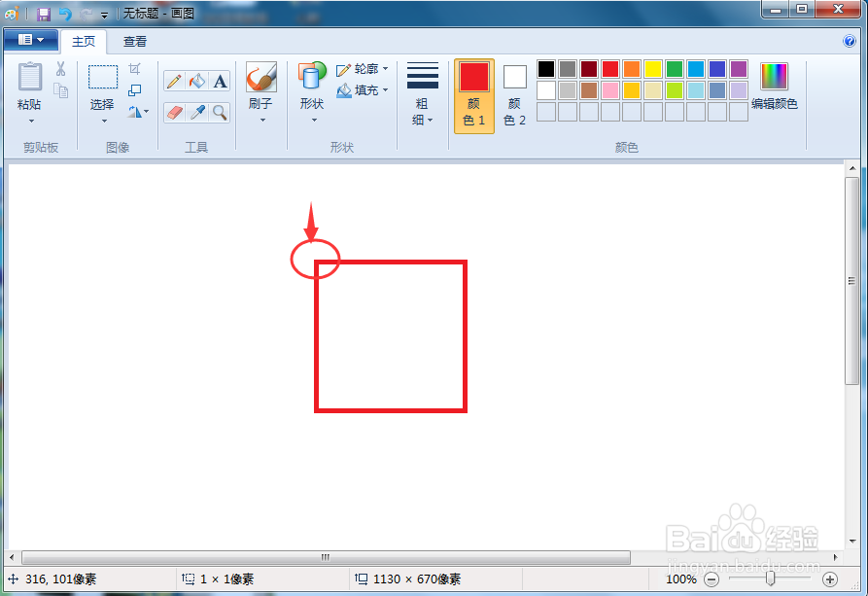
Task: Click the zoom in plus button
Action: click(829, 579)
